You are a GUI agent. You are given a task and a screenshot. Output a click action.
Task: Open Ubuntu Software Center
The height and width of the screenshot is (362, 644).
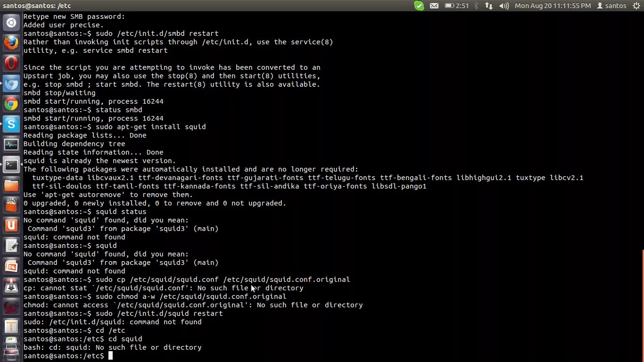11,206
